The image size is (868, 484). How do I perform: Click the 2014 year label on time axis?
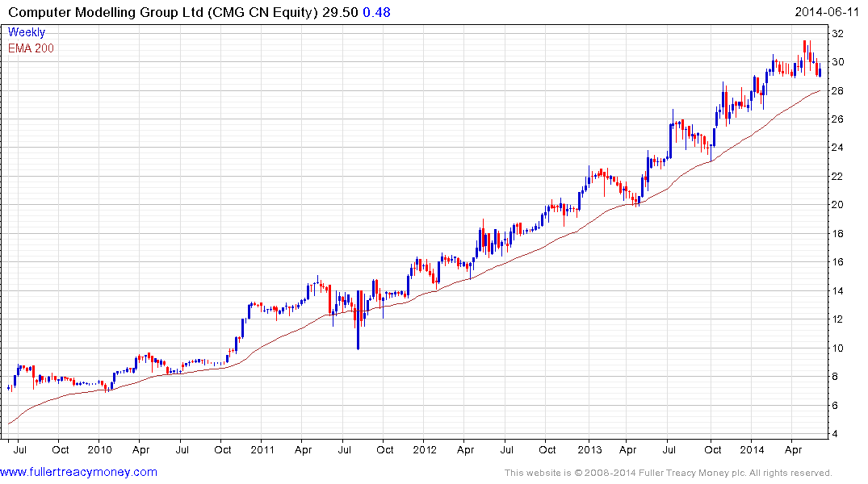(753, 449)
